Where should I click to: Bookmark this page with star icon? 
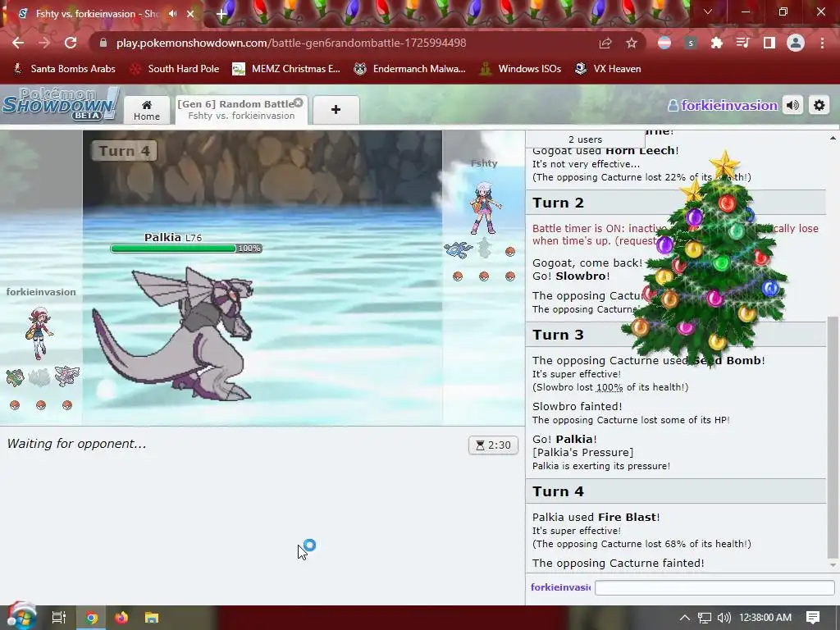pyautogui.click(x=632, y=43)
